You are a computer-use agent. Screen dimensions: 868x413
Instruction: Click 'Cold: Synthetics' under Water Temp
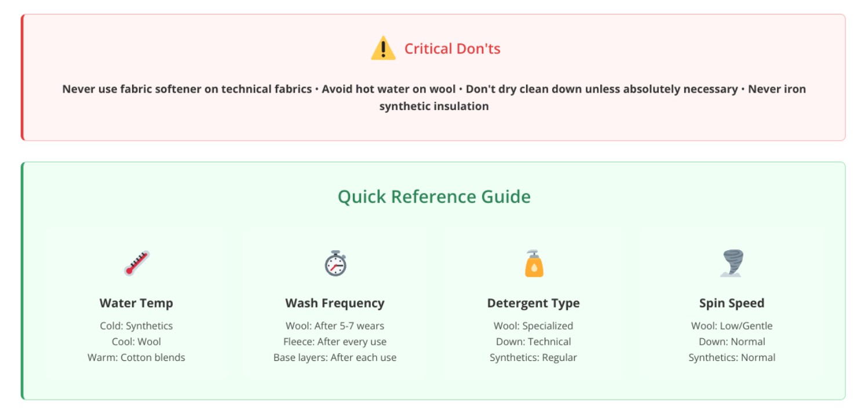[136, 326]
